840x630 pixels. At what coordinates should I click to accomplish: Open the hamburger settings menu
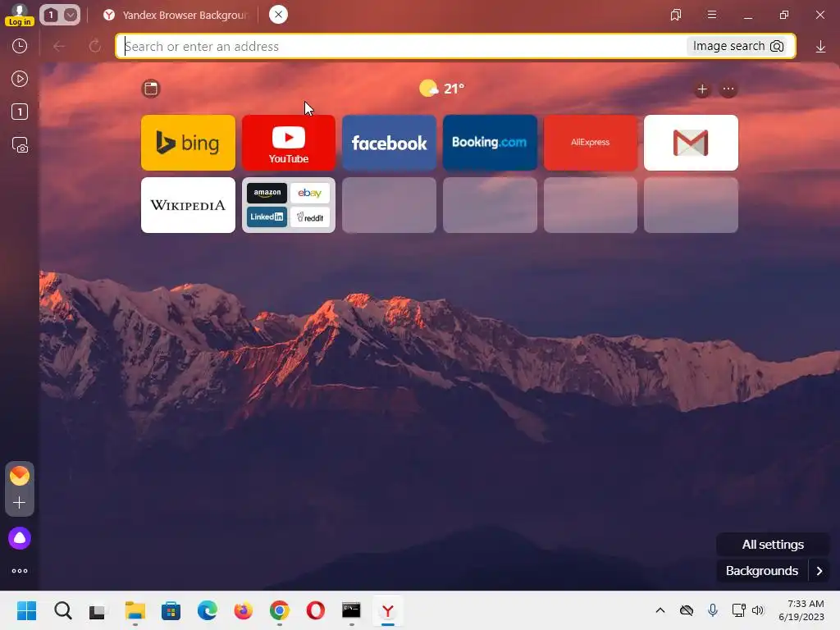(x=712, y=15)
